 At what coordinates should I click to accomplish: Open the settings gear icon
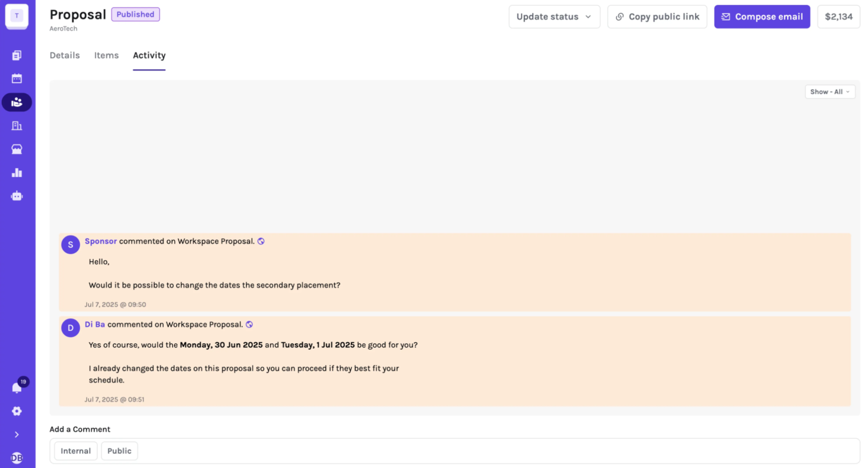pyautogui.click(x=17, y=411)
